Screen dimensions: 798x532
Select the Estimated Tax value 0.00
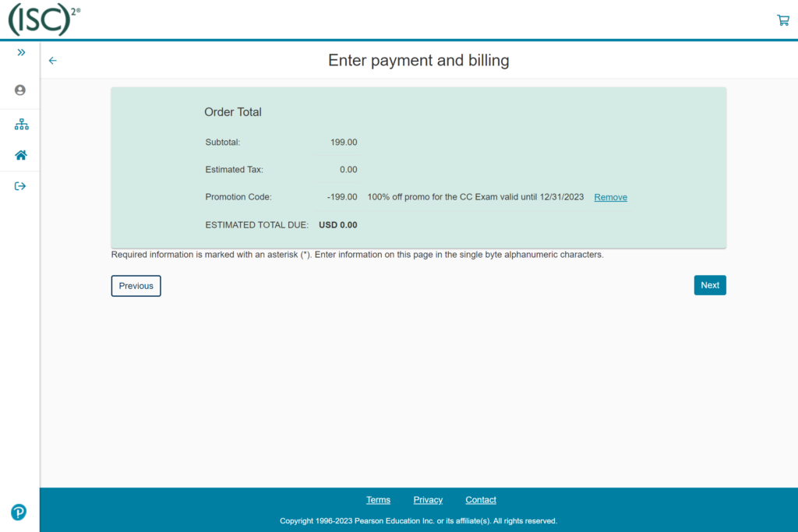click(348, 170)
